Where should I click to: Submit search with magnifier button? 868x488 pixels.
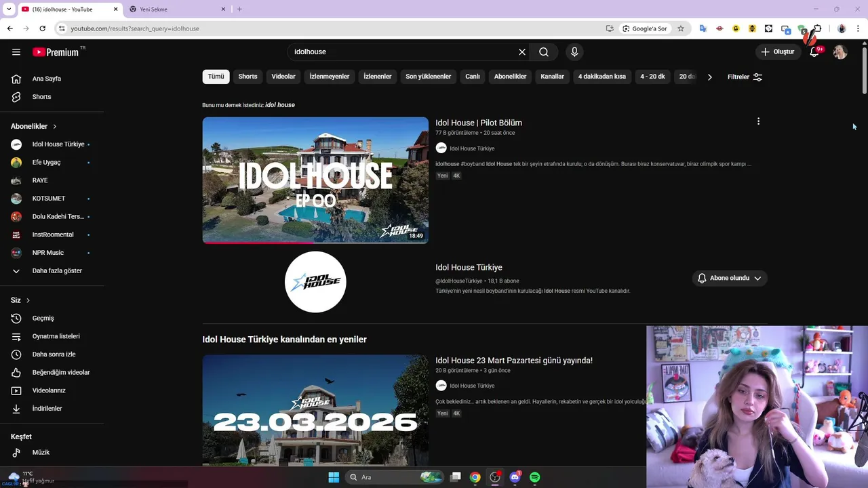click(544, 52)
